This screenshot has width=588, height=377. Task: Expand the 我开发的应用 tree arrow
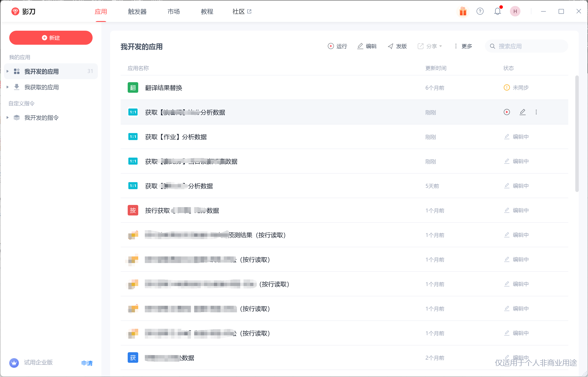click(x=8, y=71)
